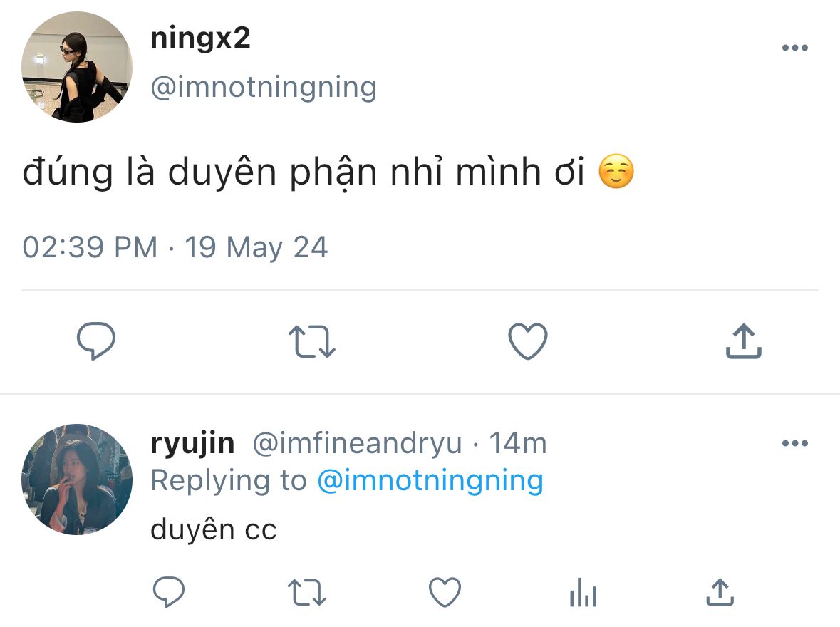
Task: Open ningx2's profile picture
Action: (x=77, y=67)
